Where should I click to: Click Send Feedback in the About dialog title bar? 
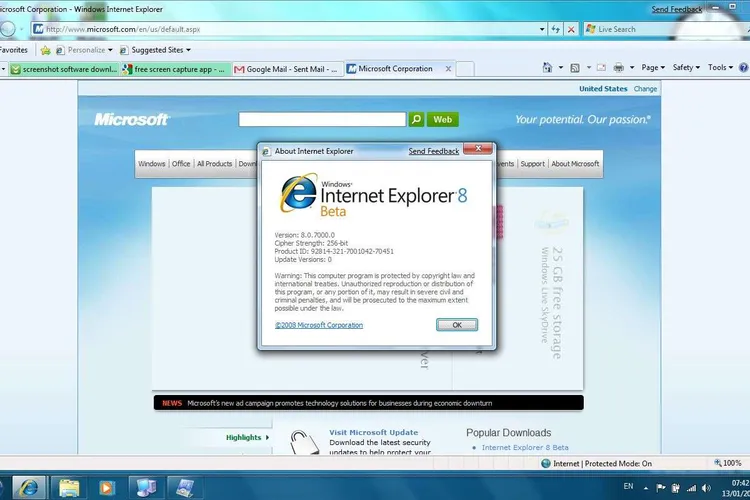click(x=433, y=151)
